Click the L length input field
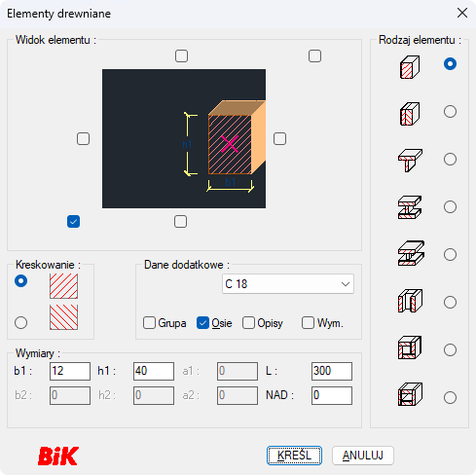476x475 pixels. 332,371
